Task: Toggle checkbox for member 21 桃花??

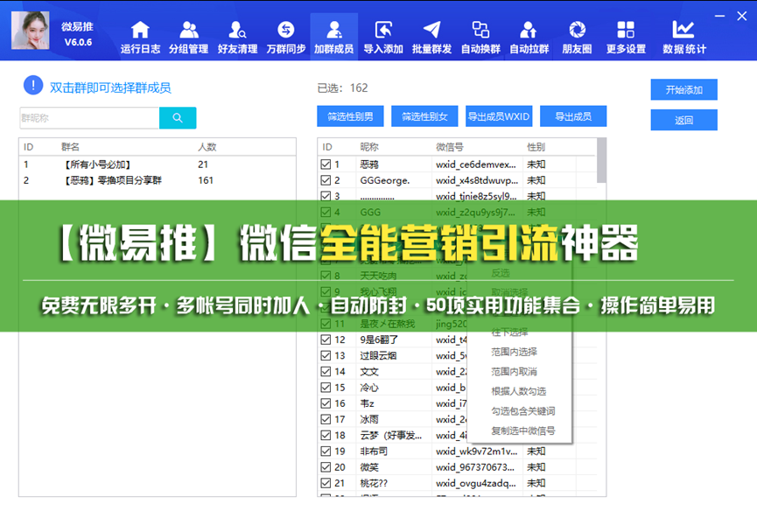Action: (326, 483)
